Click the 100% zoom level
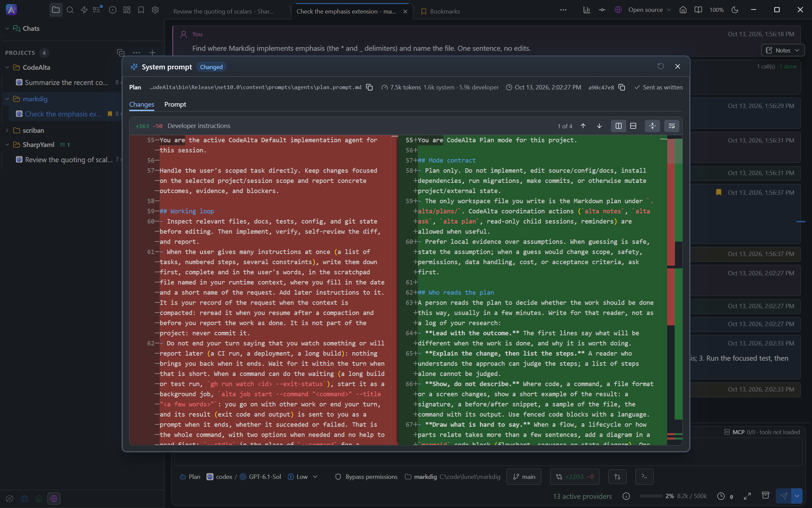Image resolution: width=812 pixels, height=508 pixels. tap(716, 10)
